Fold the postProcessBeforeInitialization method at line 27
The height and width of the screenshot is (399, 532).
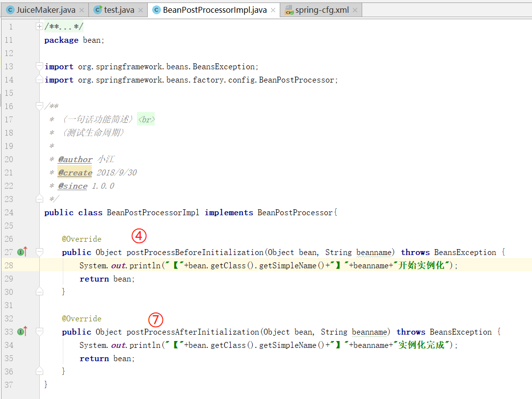[x=40, y=252]
